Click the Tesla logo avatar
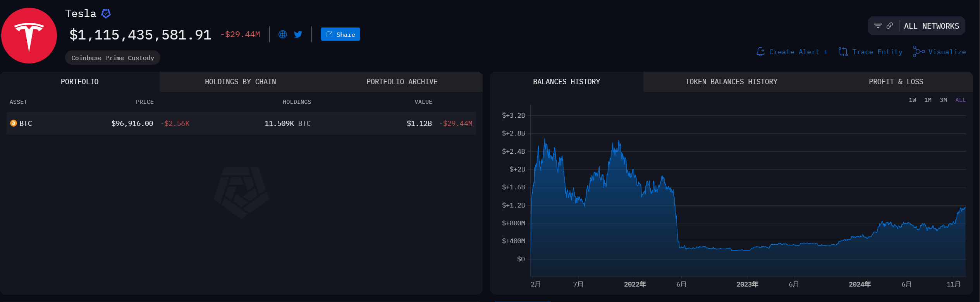Image resolution: width=980 pixels, height=302 pixels. 29,36
